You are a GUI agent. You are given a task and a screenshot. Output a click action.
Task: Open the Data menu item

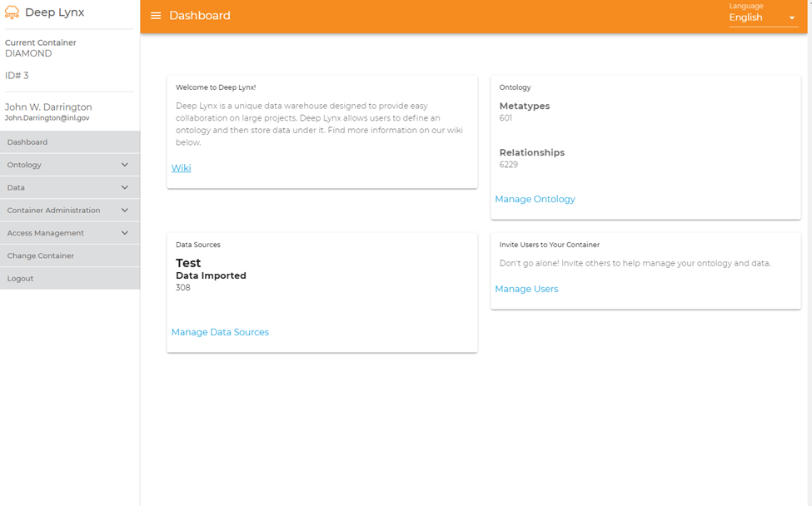(x=17, y=188)
